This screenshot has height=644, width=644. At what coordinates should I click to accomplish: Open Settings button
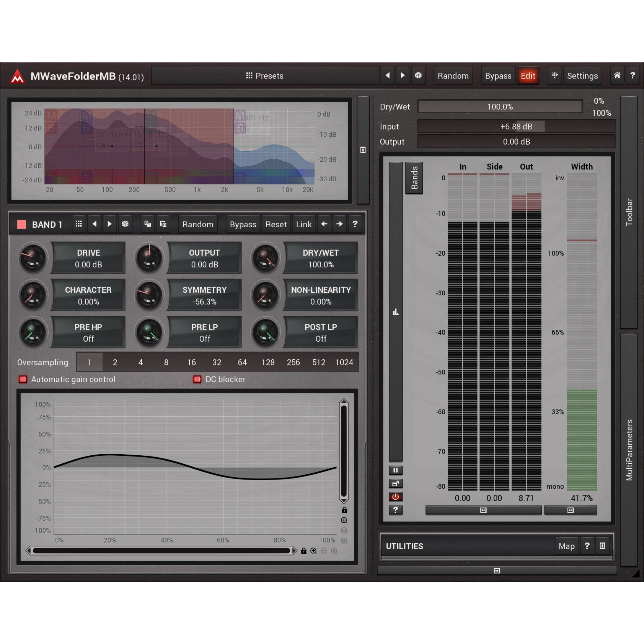[x=582, y=76]
